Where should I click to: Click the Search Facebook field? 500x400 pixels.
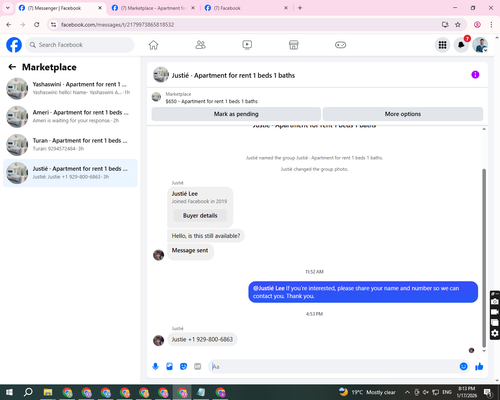click(80, 45)
